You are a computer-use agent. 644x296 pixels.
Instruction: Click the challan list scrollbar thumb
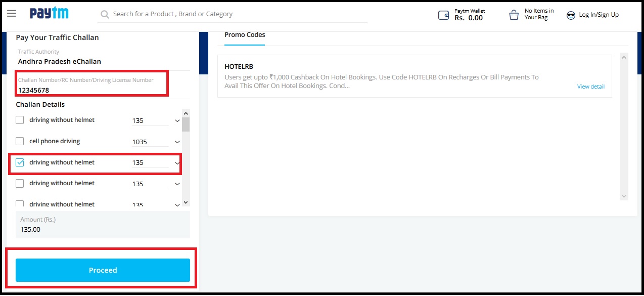[186, 124]
